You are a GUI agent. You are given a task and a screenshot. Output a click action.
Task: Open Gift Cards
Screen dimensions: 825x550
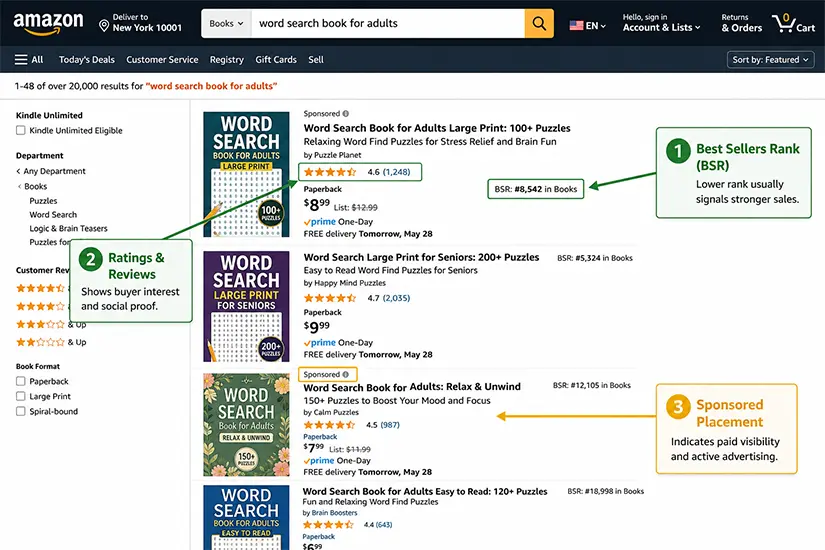coord(276,59)
